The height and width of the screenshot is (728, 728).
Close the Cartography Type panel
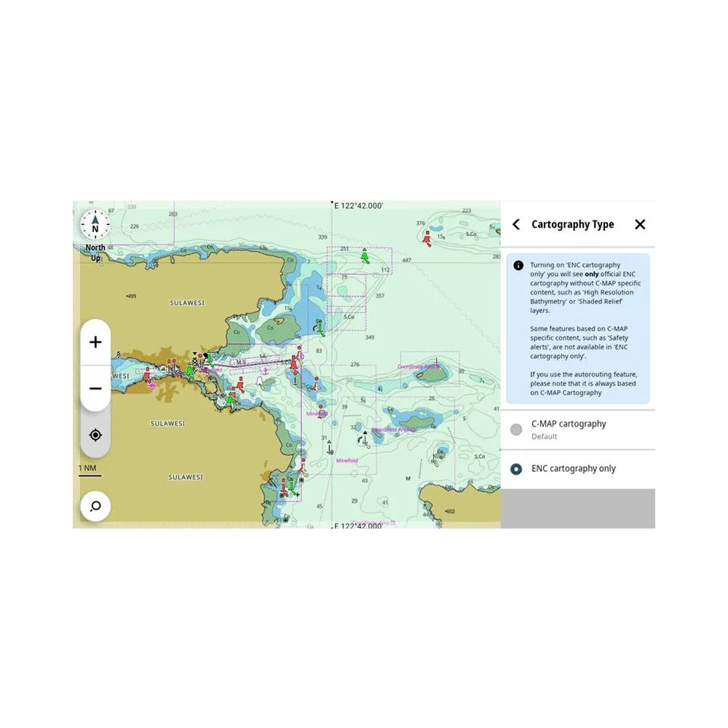tap(640, 224)
